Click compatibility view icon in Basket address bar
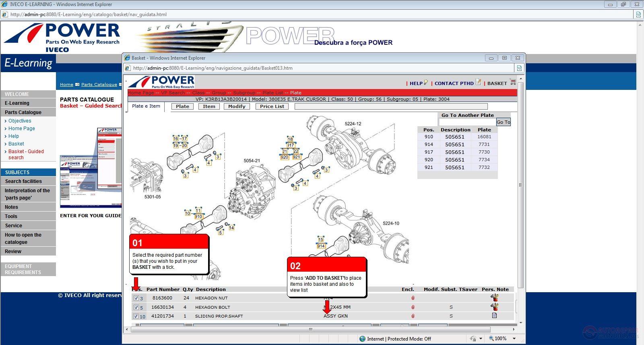 coord(519,68)
